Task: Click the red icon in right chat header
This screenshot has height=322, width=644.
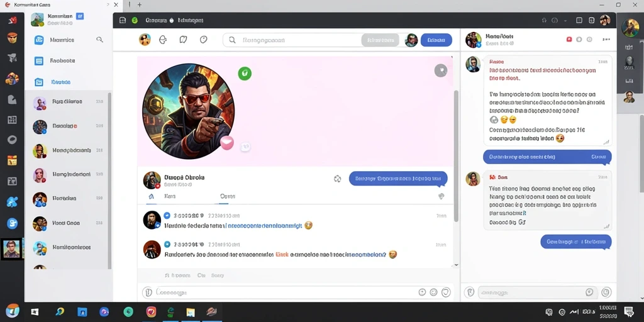Action: pyautogui.click(x=569, y=40)
